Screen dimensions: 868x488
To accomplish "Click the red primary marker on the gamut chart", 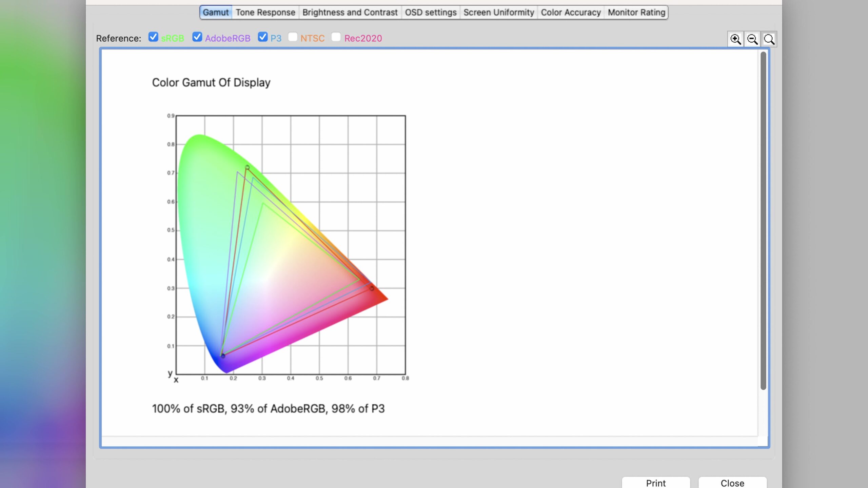I will (x=372, y=288).
